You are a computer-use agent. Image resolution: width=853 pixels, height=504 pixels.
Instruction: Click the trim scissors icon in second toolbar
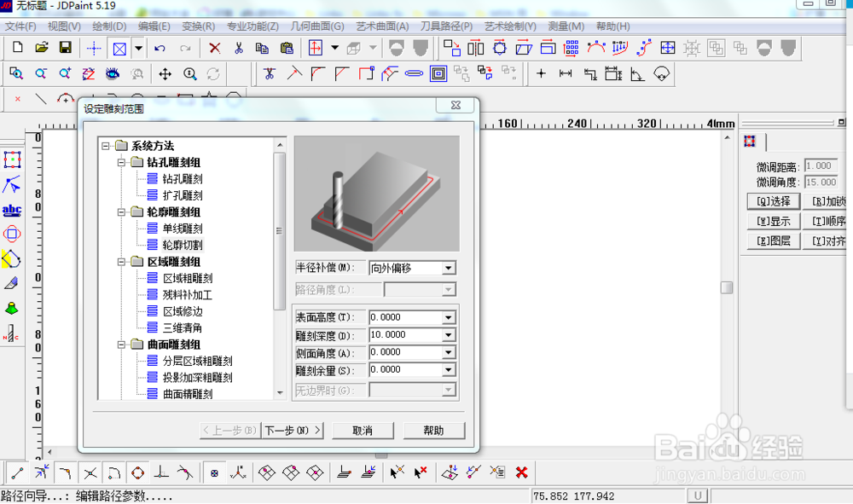click(x=270, y=73)
